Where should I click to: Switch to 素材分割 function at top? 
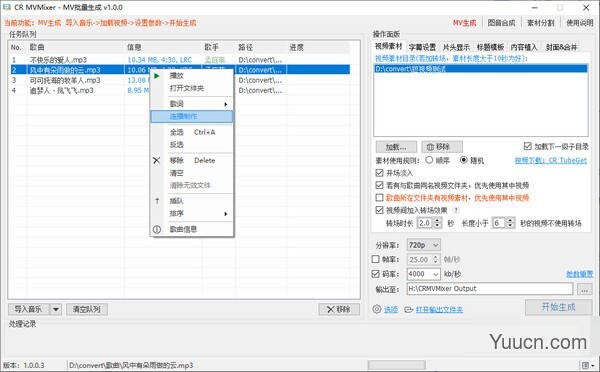[540, 23]
